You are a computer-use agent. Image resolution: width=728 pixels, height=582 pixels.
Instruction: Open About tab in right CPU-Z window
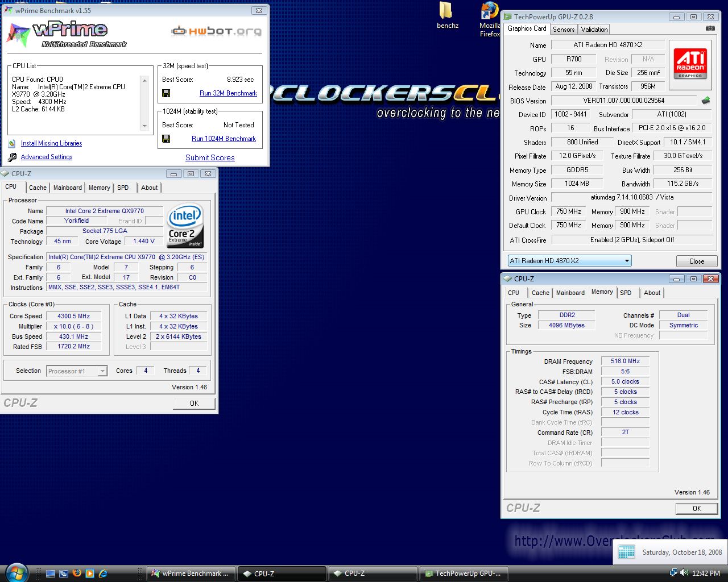[x=652, y=293]
